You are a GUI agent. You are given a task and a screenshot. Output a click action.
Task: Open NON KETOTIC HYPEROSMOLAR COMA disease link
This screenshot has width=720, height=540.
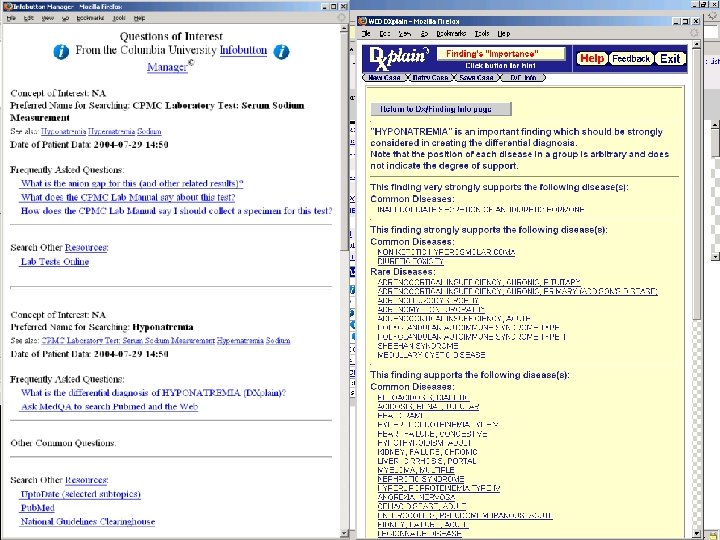point(446,252)
